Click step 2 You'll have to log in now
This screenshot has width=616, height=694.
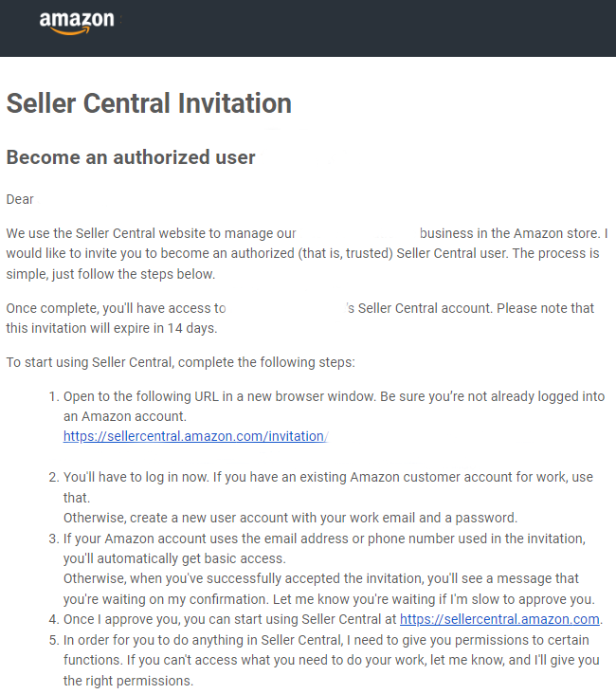point(321,477)
